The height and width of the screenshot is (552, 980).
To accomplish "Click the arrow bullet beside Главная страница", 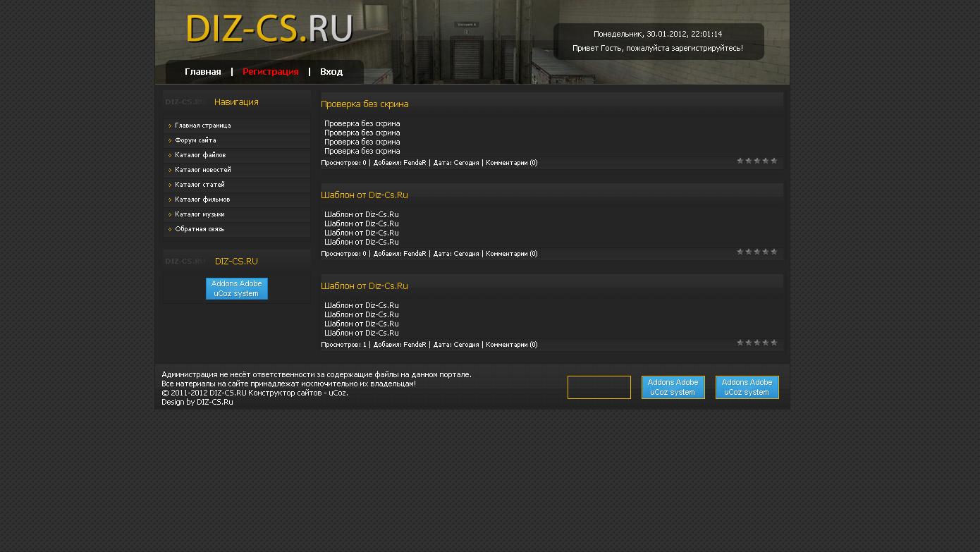I will point(170,125).
